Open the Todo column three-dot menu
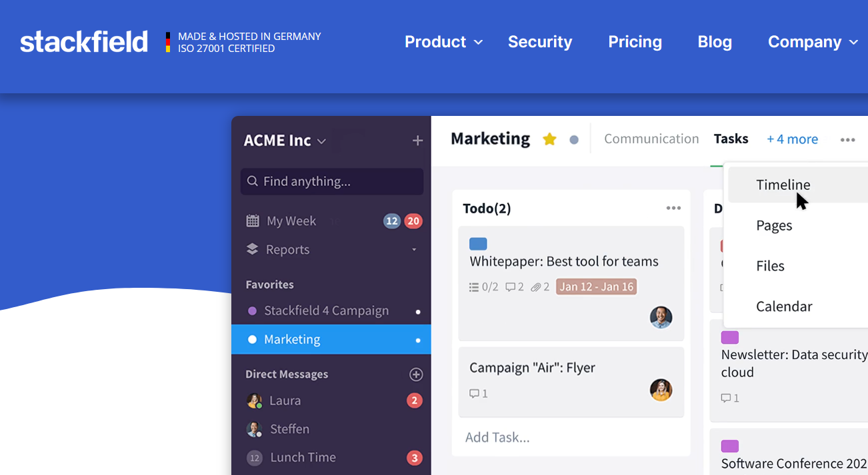This screenshot has width=868, height=475. (673, 208)
